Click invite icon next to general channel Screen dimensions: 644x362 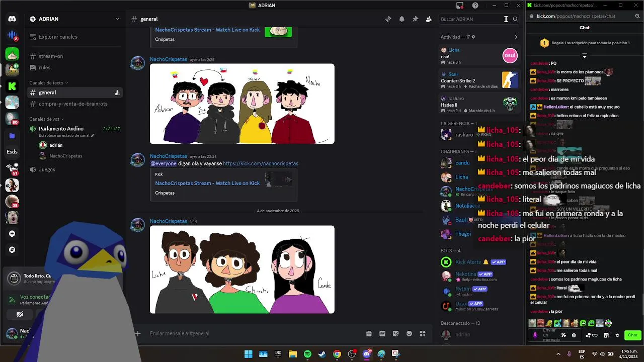(117, 93)
